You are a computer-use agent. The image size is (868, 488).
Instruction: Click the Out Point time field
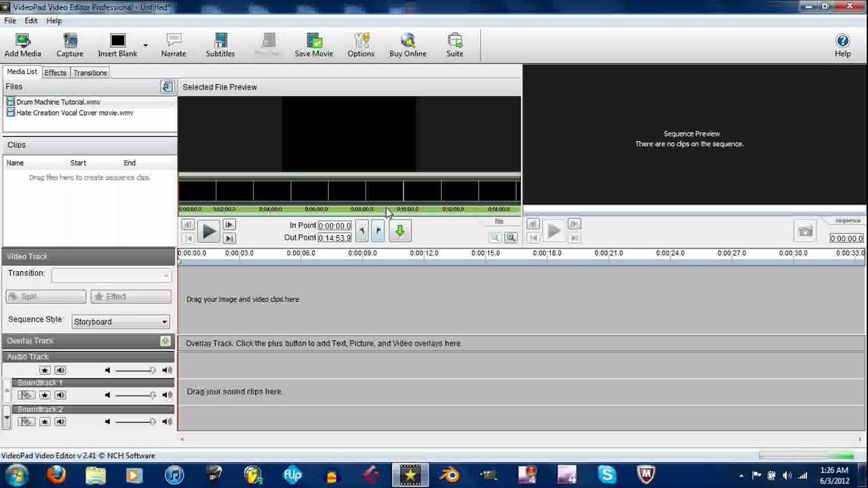[334, 238]
